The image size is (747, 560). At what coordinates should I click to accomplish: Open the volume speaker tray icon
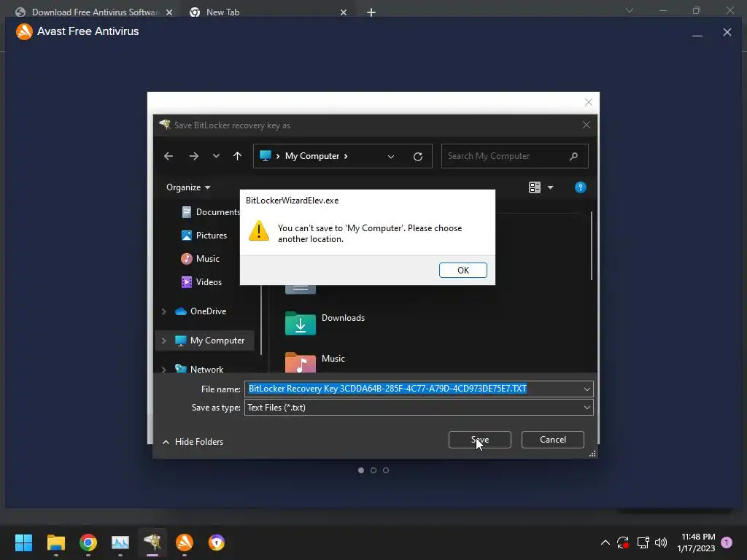pyautogui.click(x=661, y=542)
